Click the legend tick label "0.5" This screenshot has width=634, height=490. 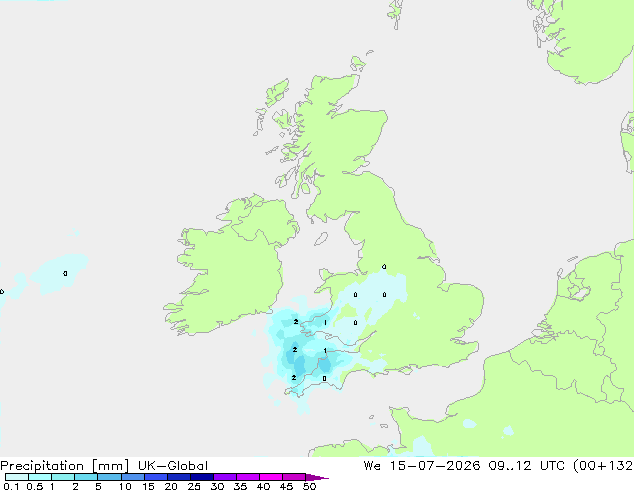point(34,486)
